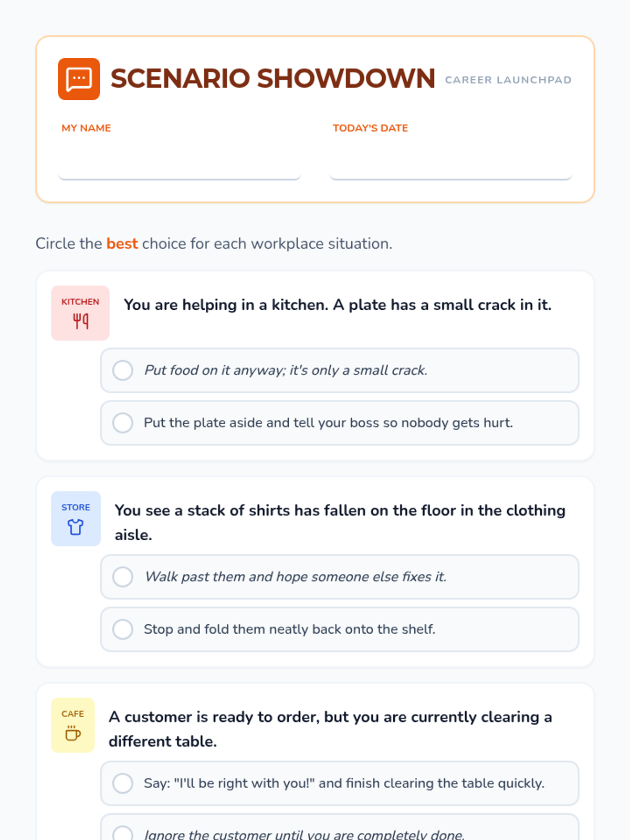This screenshot has height=840, width=630.
Task: Select 'Put the plate aside' radio option
Action: click(x=123, y=423)
